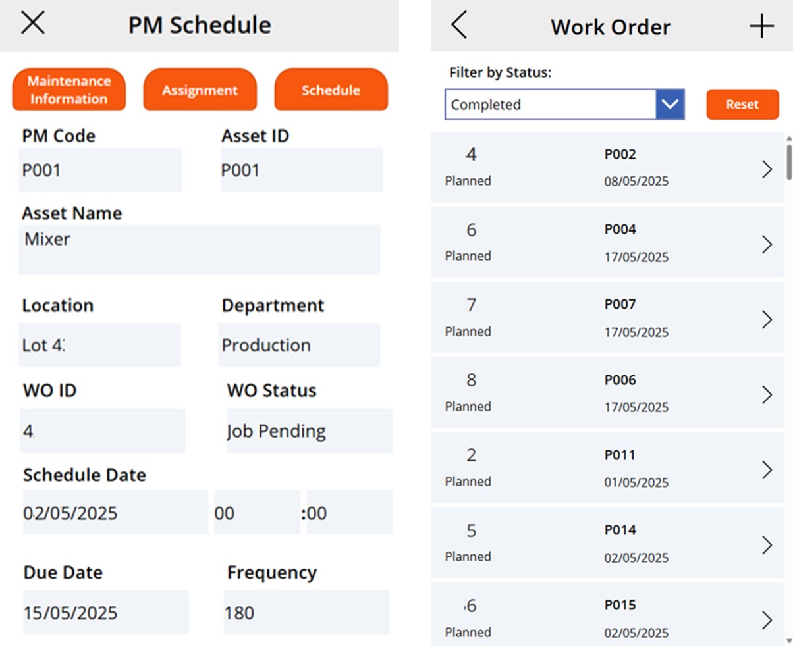Expand details for work order P004
The height and width of the screenshot is (672, 793).
[767, 244]
